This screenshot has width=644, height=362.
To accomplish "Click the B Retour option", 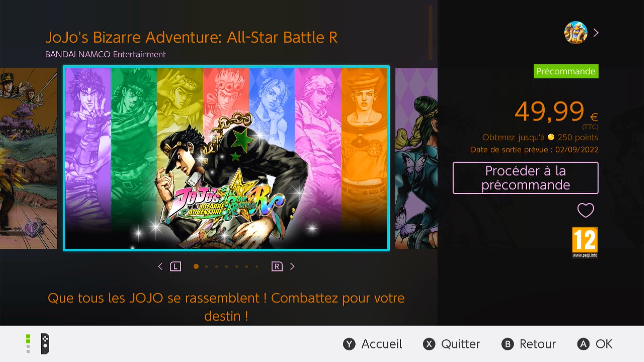I will [x=529, y=344].
